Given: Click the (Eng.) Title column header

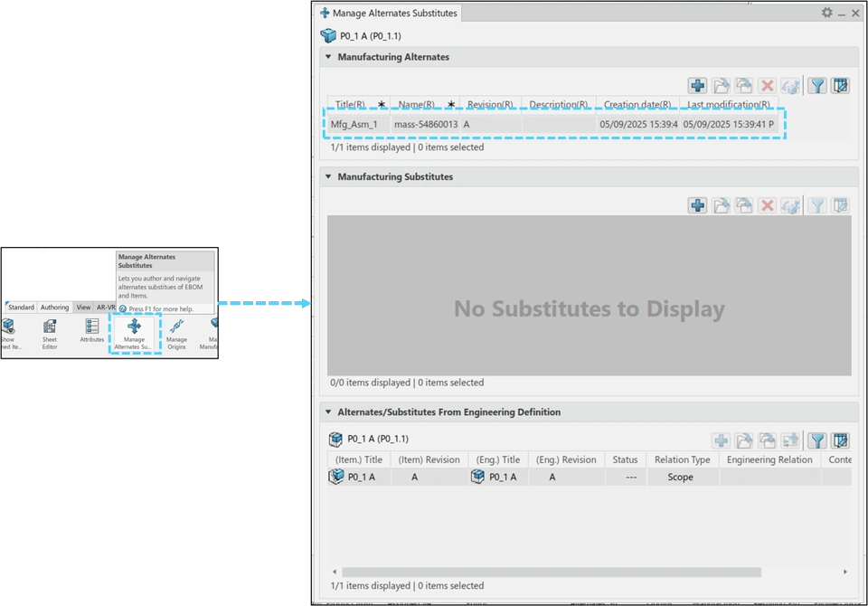Looking at the screenshot, I should tap(498, 459).
